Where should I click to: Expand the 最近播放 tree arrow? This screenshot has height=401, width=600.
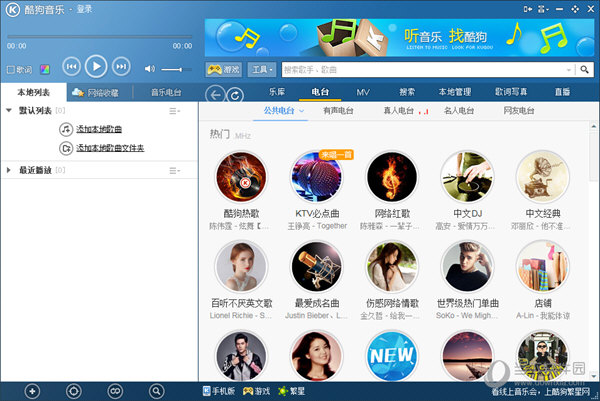point(9,170)
